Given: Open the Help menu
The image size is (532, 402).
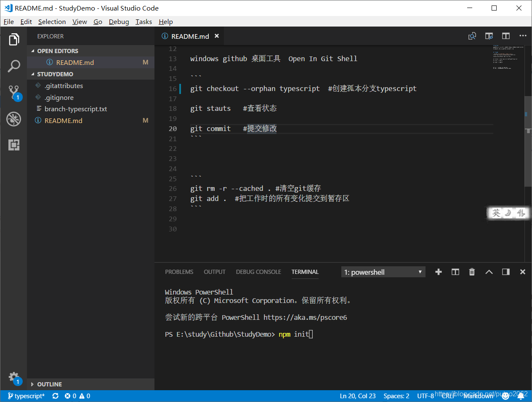Looking at the screenshot, I should pos(166,21).
